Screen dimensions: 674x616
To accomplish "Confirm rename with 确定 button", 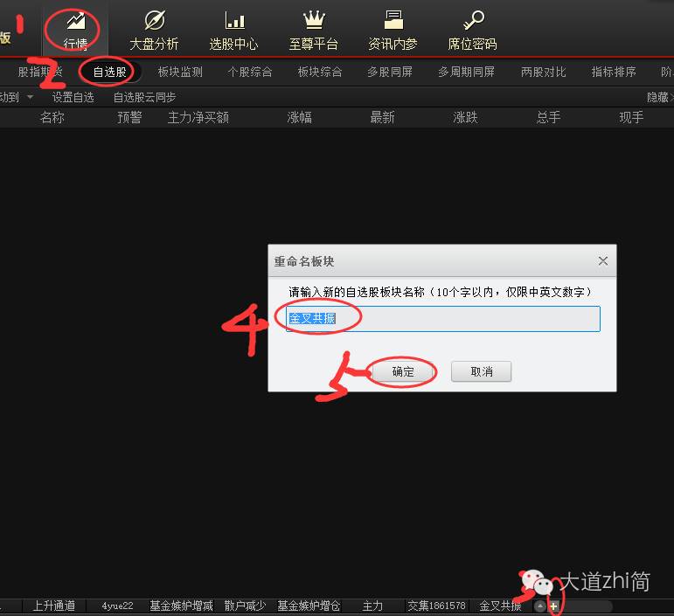I will pyautogui.click(x=403, y=371).
